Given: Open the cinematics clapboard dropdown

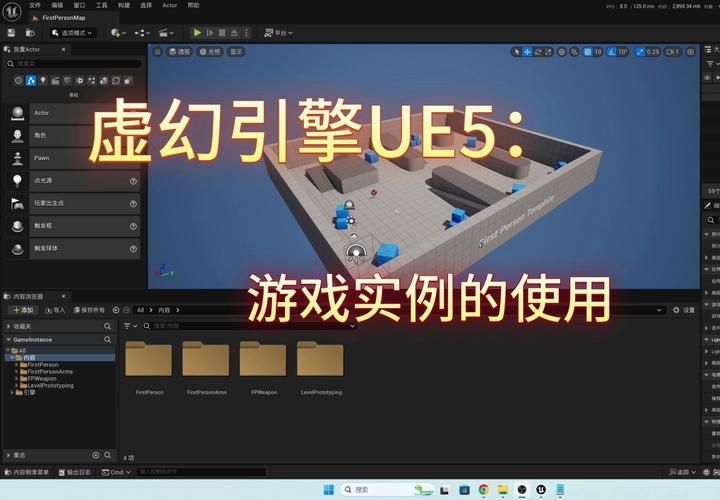Looking at the screenshot, I should [166, 33].
